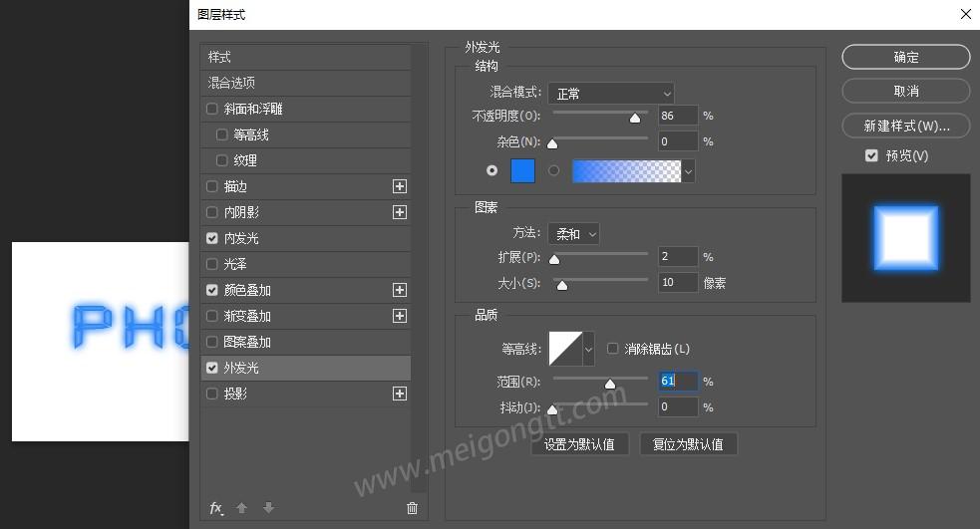The width and height of the screenshot is (980, 529).
Task: Select the solid color radio button
Action: 491,170
